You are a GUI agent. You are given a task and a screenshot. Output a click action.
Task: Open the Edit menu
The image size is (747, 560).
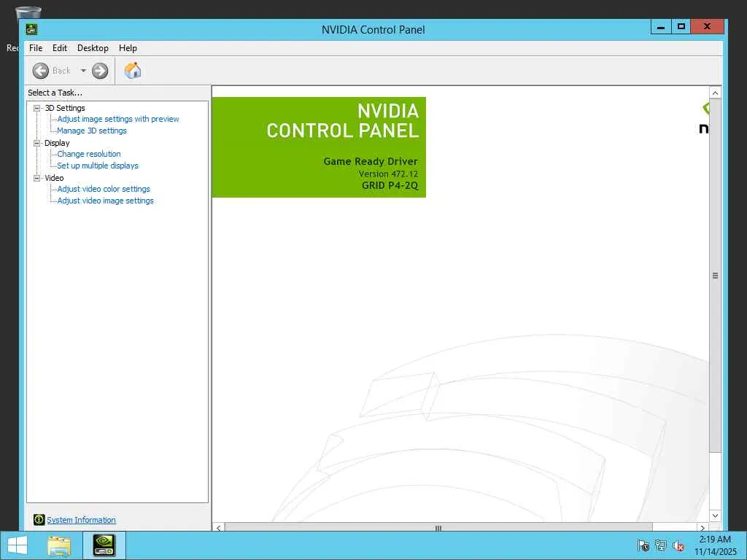pos(60,48)
